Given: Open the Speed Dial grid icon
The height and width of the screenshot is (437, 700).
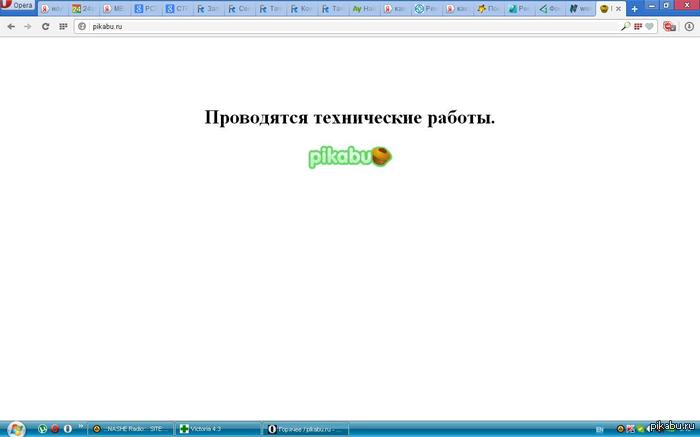Looking at the screenshot, I should [x=63, y=26].
